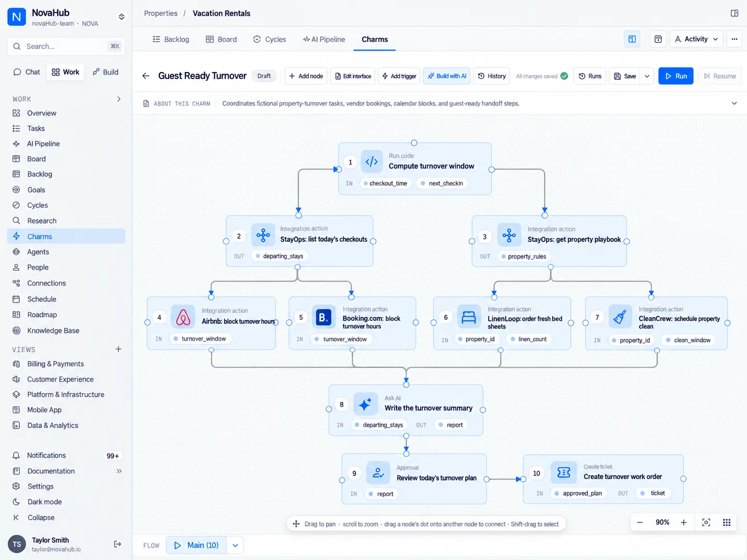Click the log out icon beside Taylor Smith
The width and height of the screenshot is (747, 560).
118,544
